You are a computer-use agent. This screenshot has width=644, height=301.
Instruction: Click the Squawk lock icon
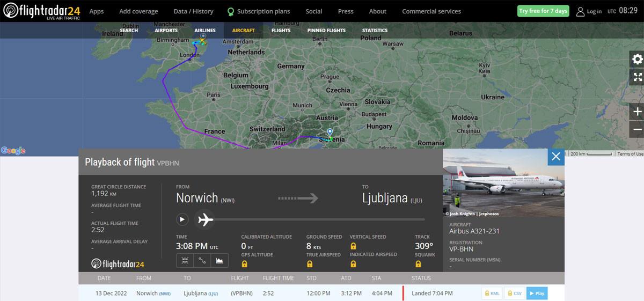click(x=418, y=264)
